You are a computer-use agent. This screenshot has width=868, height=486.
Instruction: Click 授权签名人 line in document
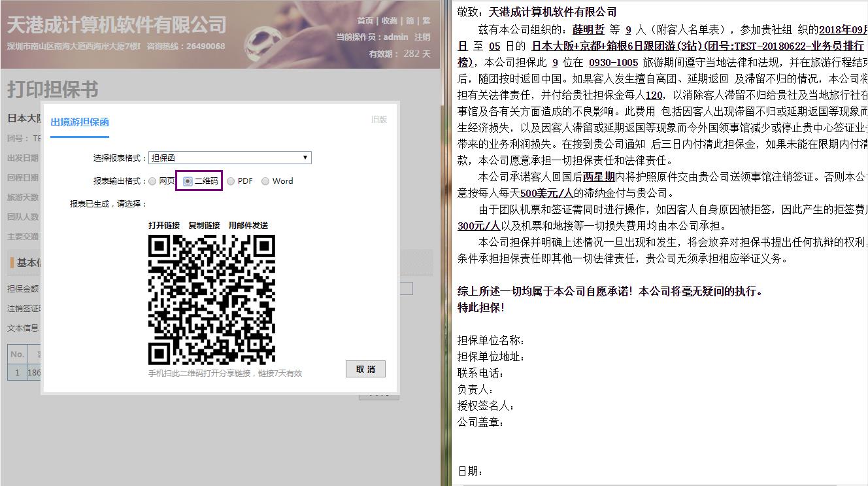click(486, 406)
